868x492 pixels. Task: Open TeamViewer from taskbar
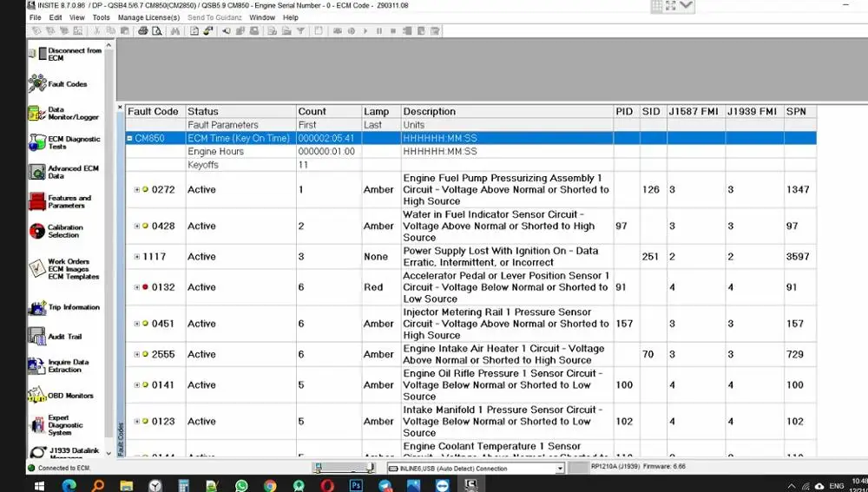click(442, 486)
